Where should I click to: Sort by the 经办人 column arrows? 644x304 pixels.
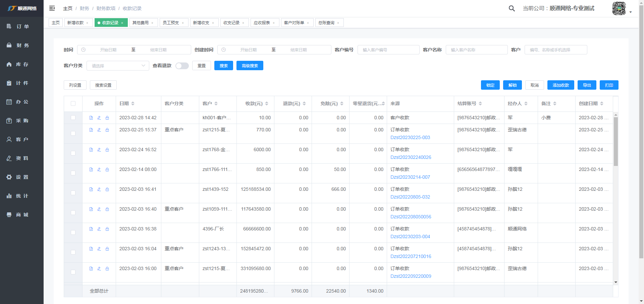pyautogui.click(x=526, y=103)
